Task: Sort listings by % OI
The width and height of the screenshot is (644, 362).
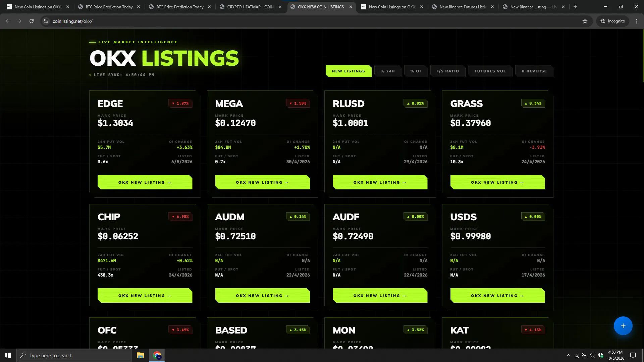Action: (x=416, y=71)
